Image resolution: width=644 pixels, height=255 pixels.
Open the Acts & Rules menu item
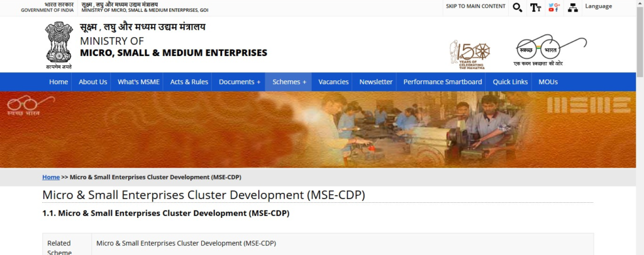[x=189, y=82]
